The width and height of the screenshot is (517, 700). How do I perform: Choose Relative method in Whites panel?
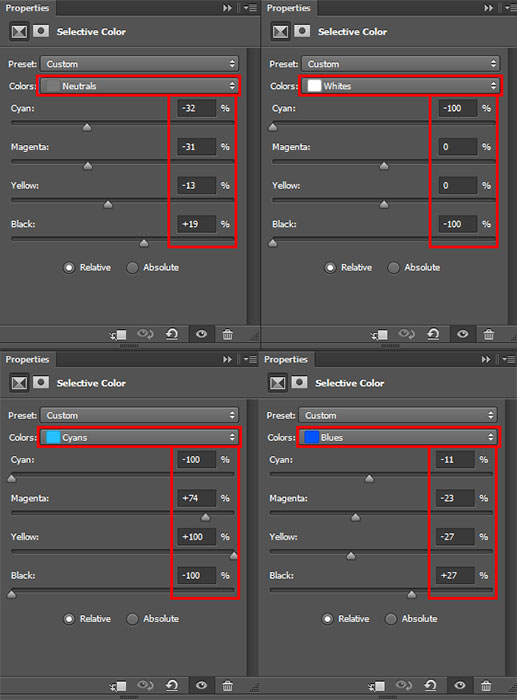click(x=348, y=267)
